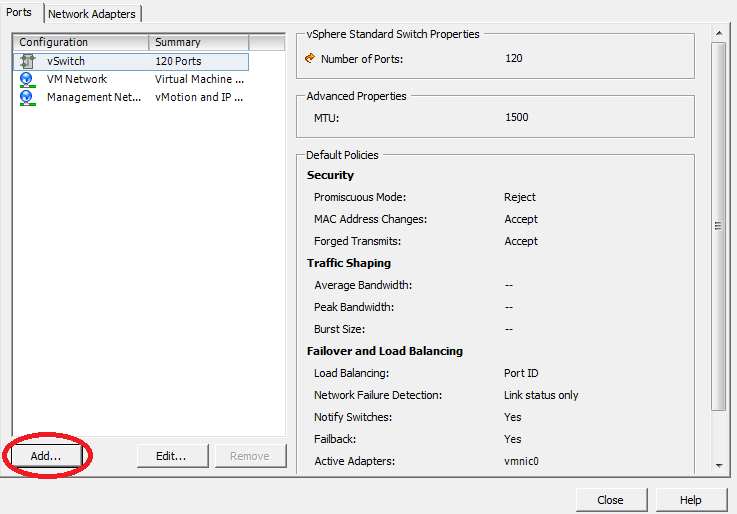Screen dimensions: 737x514
Task: Click the Failover and Load Balancing heading
Action: 384,351
